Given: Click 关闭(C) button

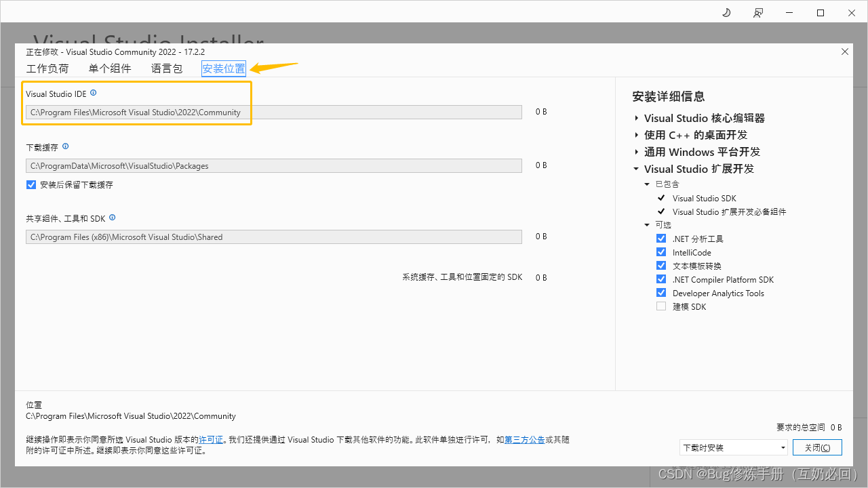Looking at the screenshot, I should click(x=817, y=447).
